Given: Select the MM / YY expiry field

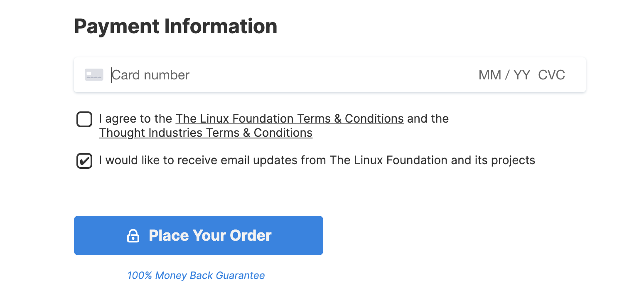Looking at the screenshot, I should (504, 75).
